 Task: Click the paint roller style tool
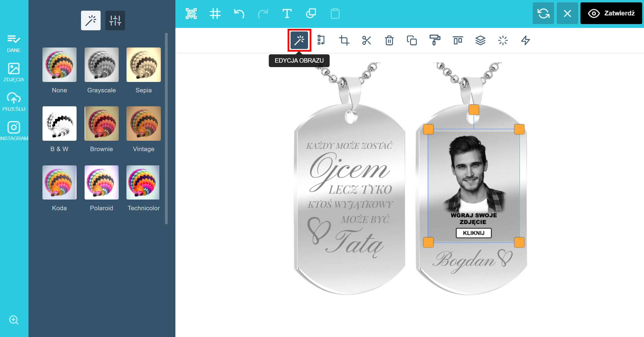[434, 40]
